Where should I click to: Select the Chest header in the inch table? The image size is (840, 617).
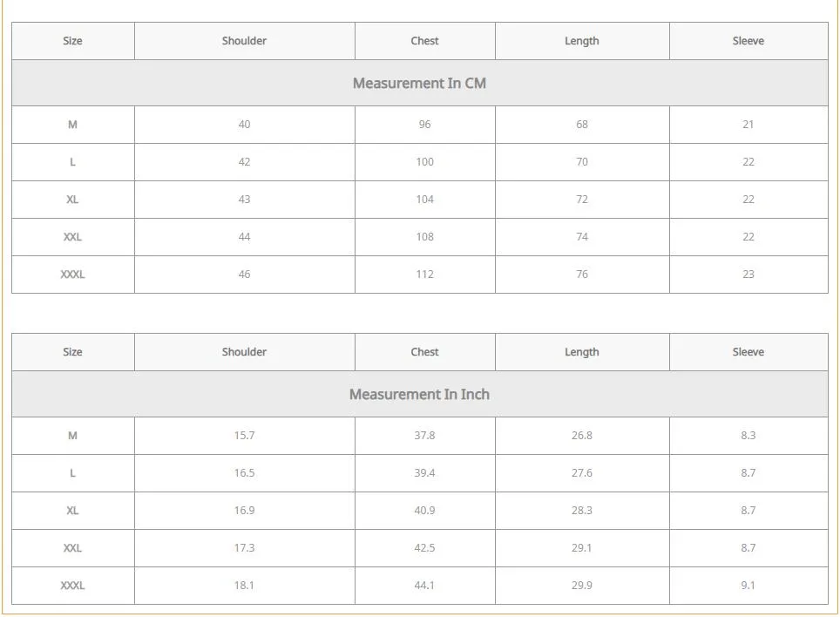(424, 352)
